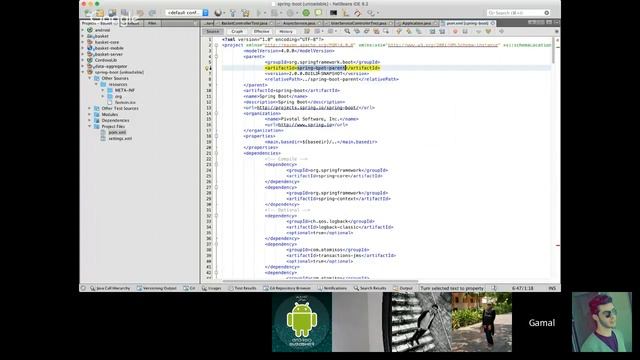Viewport: 640px width, 360px height.
Task: Open the Application.java editor tab
Action: (416, 23)
